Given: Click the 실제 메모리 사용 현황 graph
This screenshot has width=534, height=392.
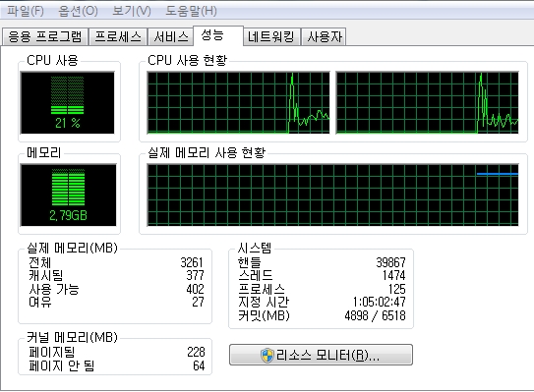Looking at the screenshot, I should click(x=332, y=195).
